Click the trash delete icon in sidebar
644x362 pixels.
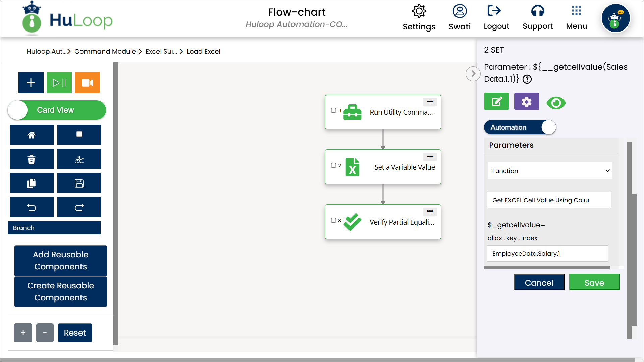tap(32, 159)
